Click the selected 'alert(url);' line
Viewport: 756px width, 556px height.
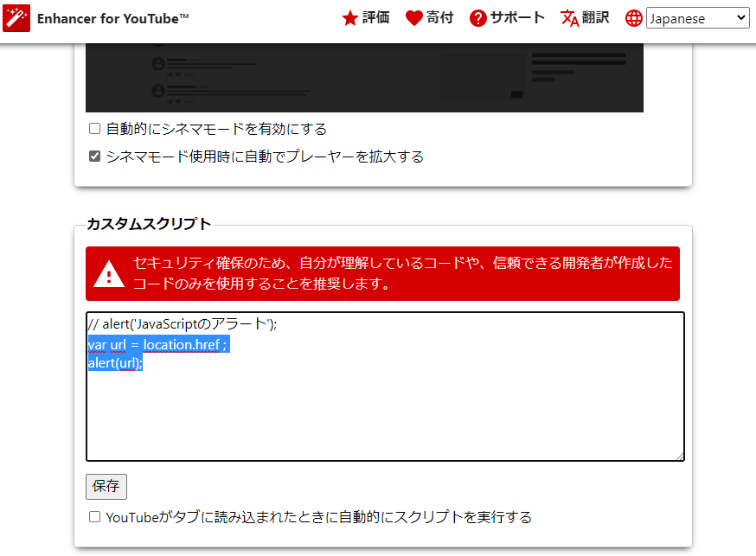coord(115,363)
